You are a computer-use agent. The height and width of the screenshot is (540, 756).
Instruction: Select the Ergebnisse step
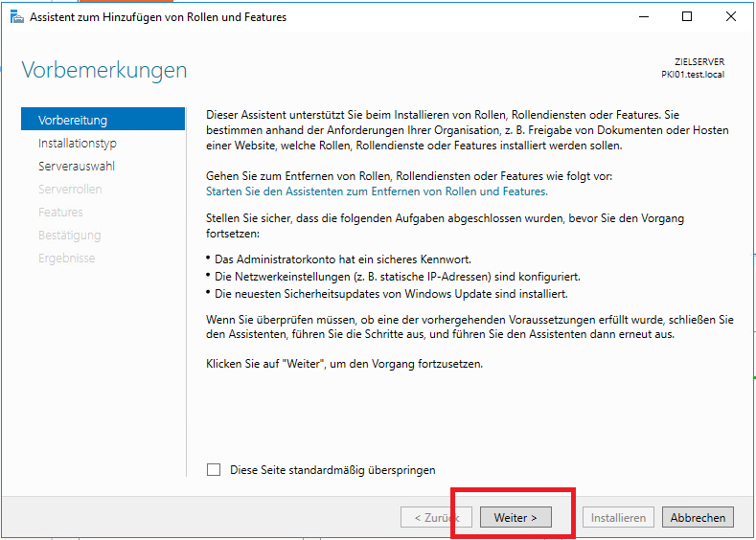[66, 258]
